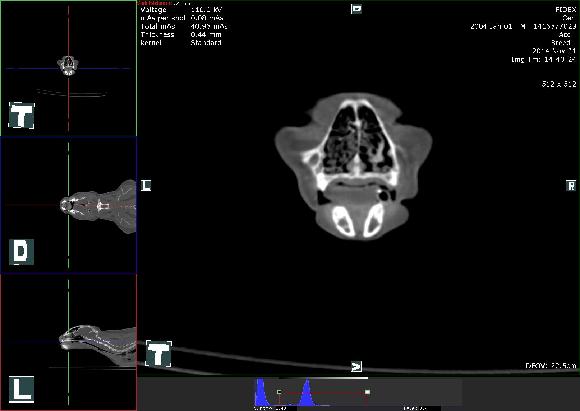Click the T plane icon in top-left panel
The width and height of the screenshot is (580, 411).
(x=21, y=115)
